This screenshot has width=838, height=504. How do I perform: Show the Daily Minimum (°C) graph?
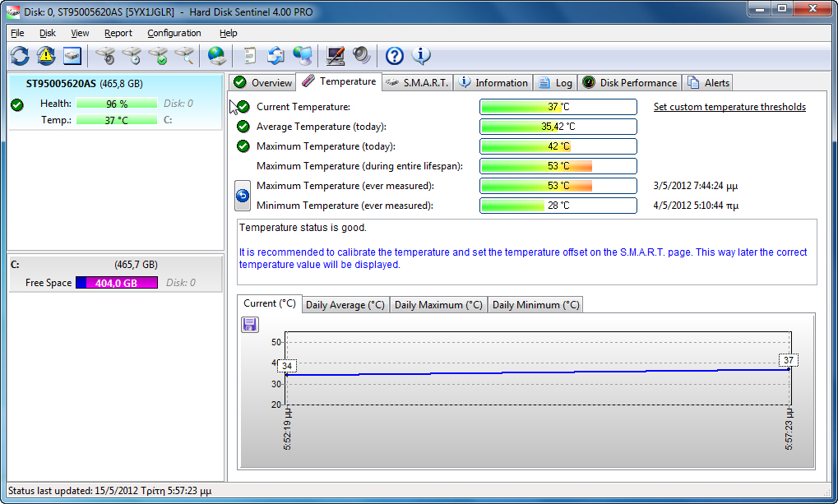535,305
